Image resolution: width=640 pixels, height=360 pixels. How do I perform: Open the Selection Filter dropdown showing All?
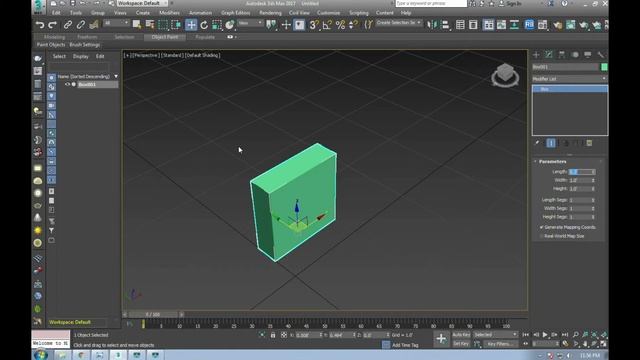(116, 23)
